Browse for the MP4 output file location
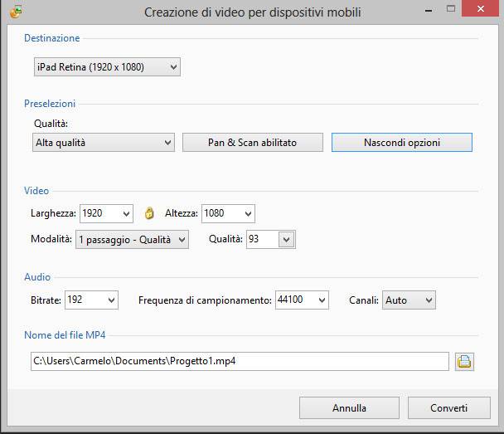 pyautogui.click(x=464, y=361)
